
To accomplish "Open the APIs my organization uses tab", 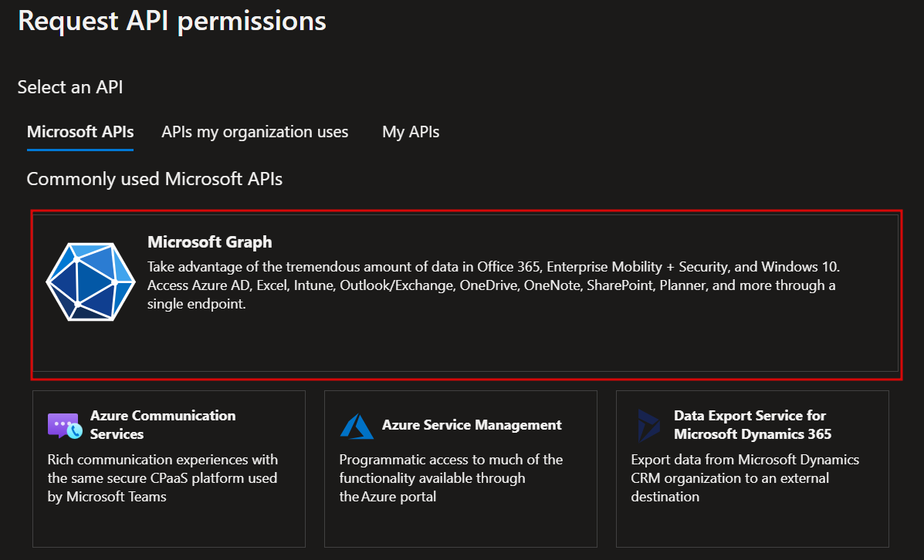I will pyautogui.click(x=255, y=132).
